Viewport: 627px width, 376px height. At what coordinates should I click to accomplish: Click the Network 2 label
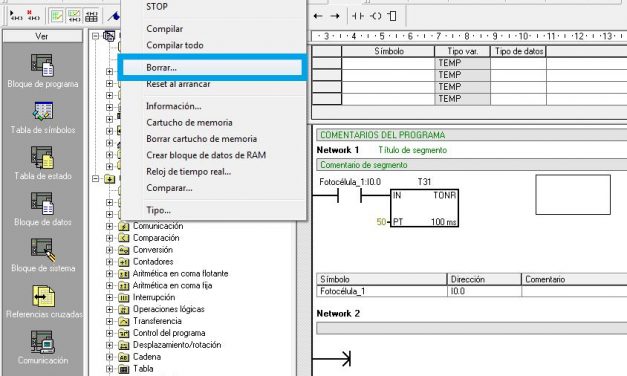point(338,314)
